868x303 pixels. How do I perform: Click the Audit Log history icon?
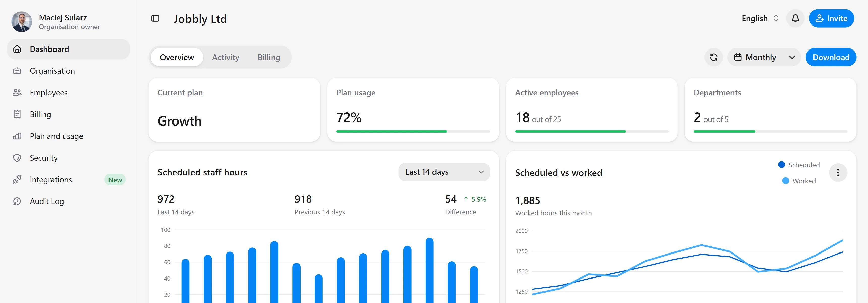[17, 201]
